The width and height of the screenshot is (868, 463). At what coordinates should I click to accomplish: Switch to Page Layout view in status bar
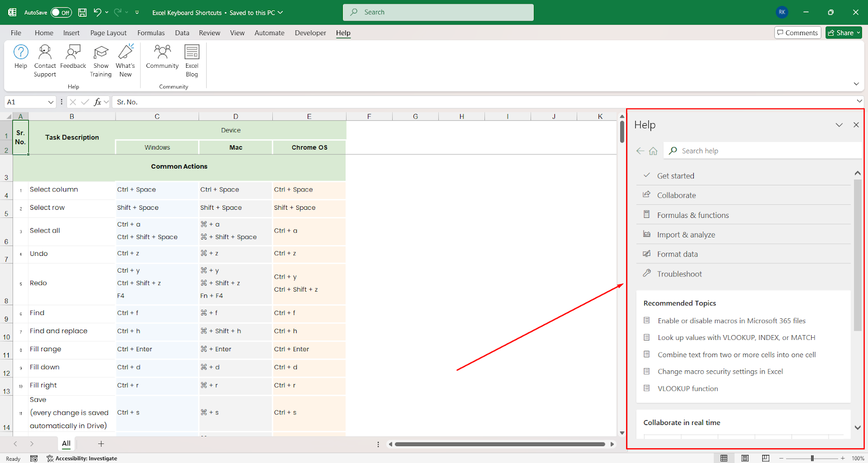[745, 458]
